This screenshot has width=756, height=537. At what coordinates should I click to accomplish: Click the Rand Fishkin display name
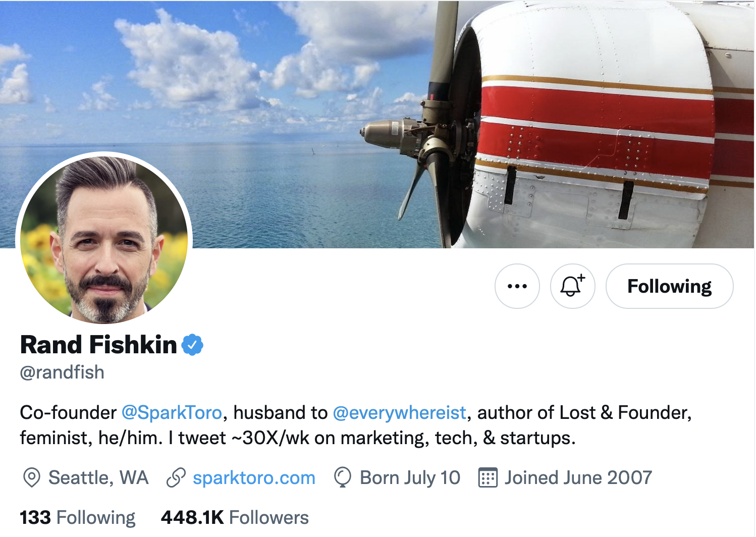coord(98,345)
